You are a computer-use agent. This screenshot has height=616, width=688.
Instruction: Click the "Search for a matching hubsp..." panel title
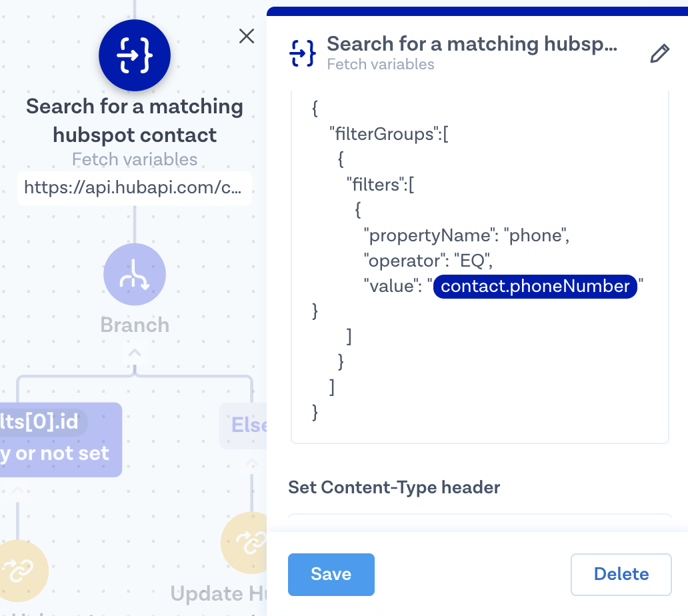tap(472, 44)
